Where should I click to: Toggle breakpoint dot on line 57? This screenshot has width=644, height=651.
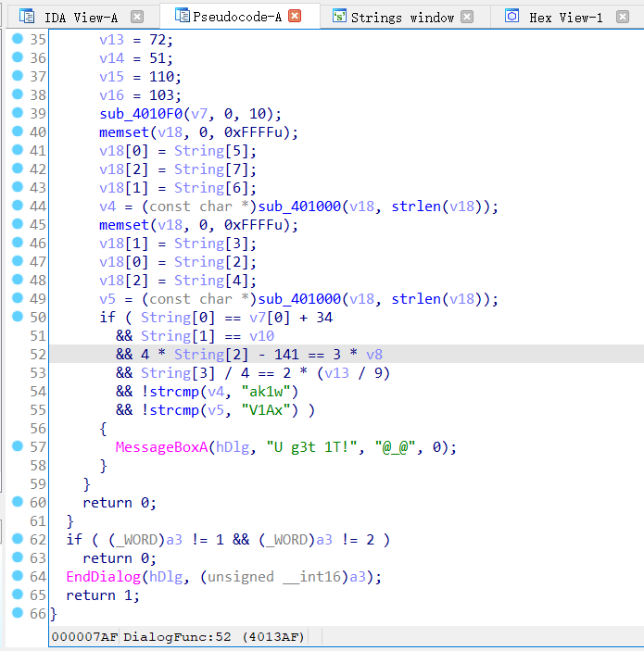(17, 446)
